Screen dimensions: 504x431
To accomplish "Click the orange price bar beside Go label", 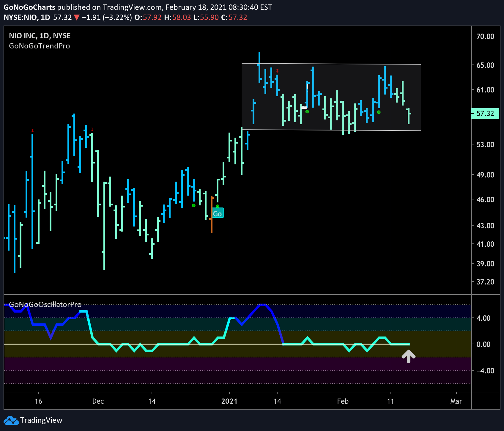I will (x=212, y=215).
